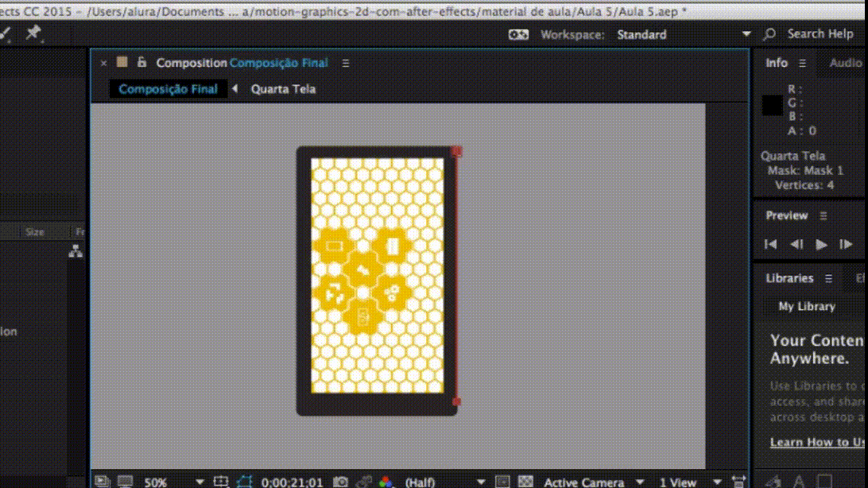This screenshot has width=868, height=488.
Task: Switch to the Quarta Tela composition tab
Action: pyautogui.click(x=283, y=89)
